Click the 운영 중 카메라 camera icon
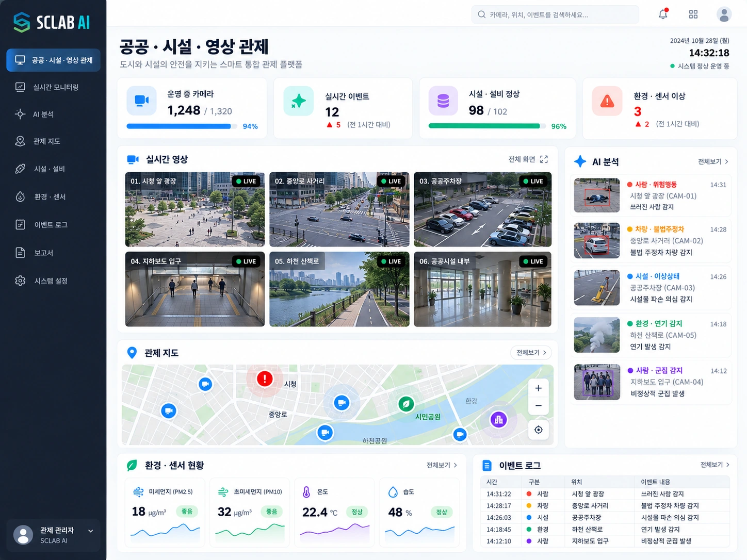 [141, 101]
